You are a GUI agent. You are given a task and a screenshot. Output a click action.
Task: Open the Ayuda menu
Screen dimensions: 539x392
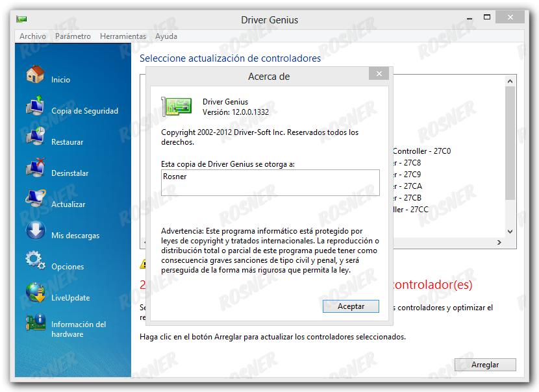click(166, 36)
